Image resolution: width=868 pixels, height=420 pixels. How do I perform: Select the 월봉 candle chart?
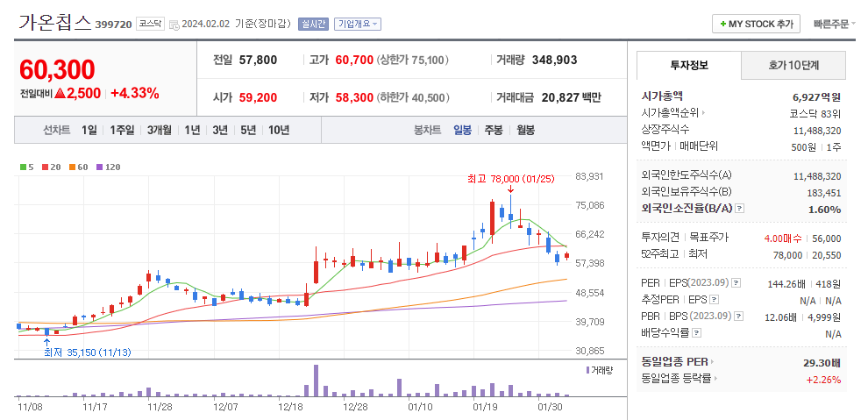[525, 131]
